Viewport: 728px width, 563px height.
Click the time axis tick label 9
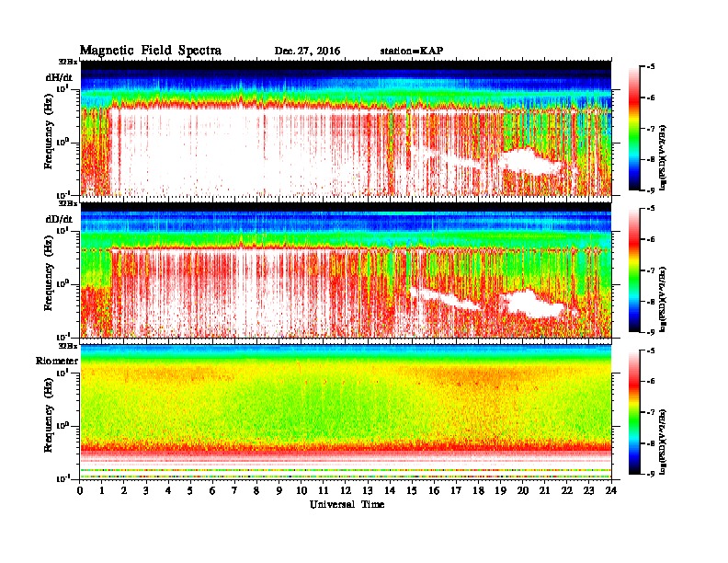279,490
